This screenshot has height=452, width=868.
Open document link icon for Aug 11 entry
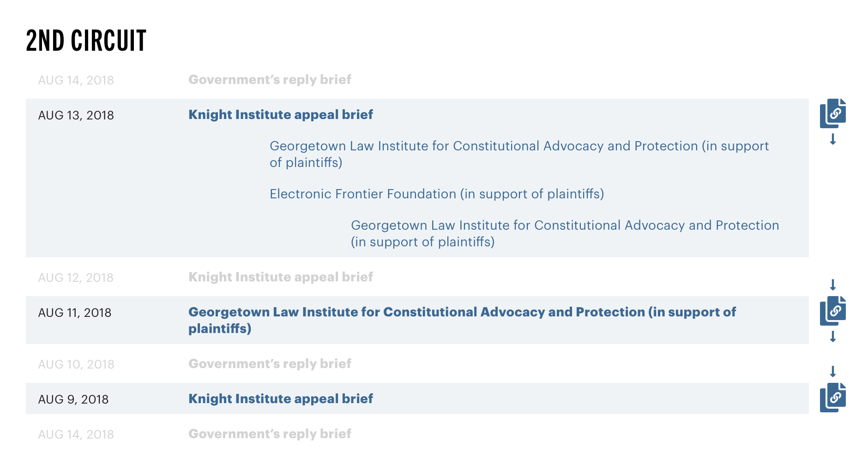tap(833, 311)
